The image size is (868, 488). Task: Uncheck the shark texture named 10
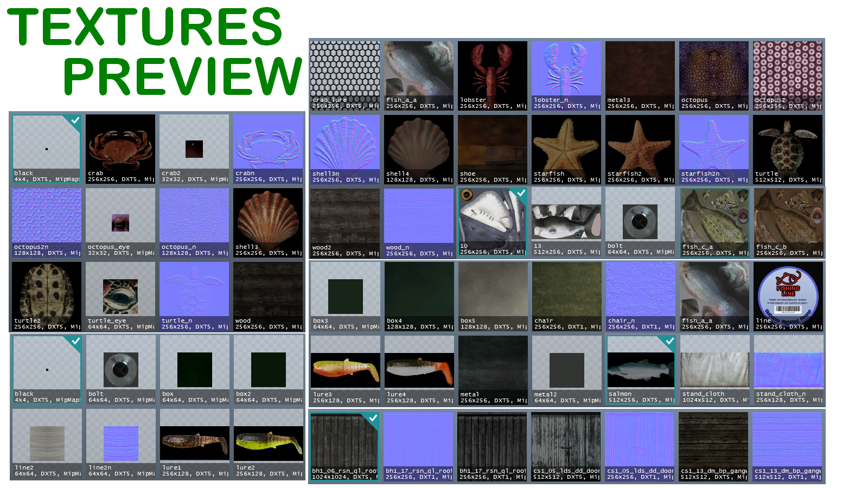tap(521, 193)
